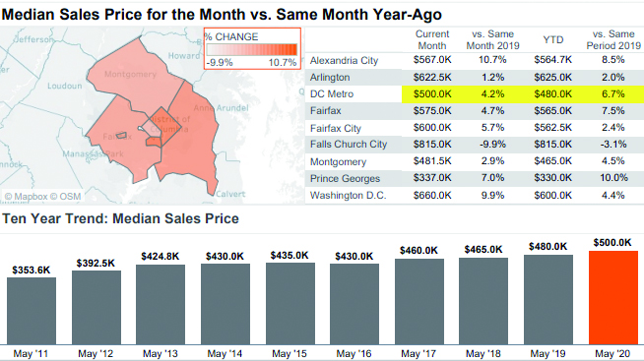Click the Prince Georges 7.0% change cell
Image resolution: width=644 pixels, height=361 pixels.
point(492,178)
